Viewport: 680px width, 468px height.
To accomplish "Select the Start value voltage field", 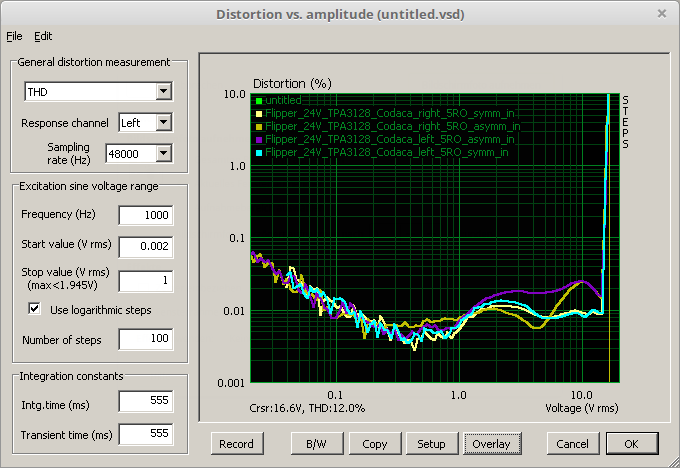I will (x=145, y=246).
